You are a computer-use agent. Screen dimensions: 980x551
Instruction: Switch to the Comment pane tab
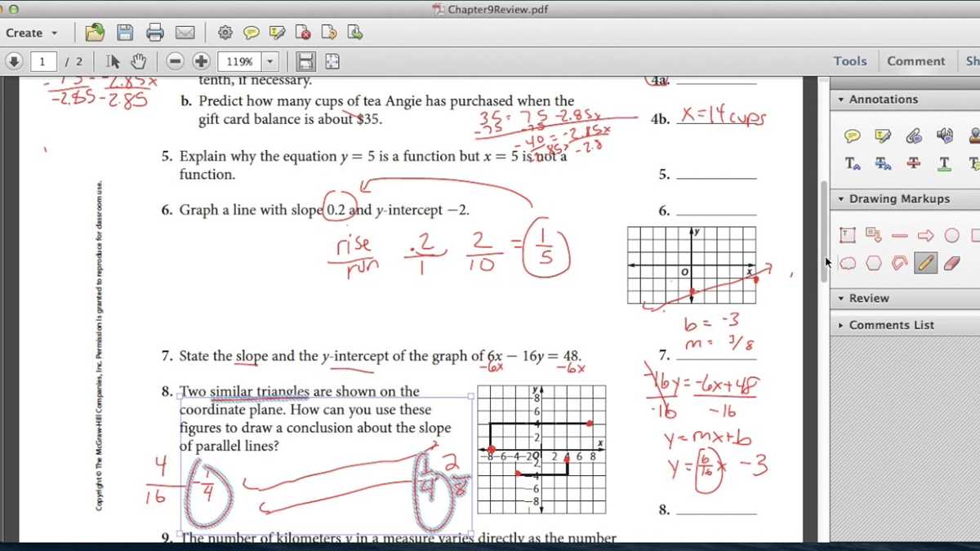[915, 61]
